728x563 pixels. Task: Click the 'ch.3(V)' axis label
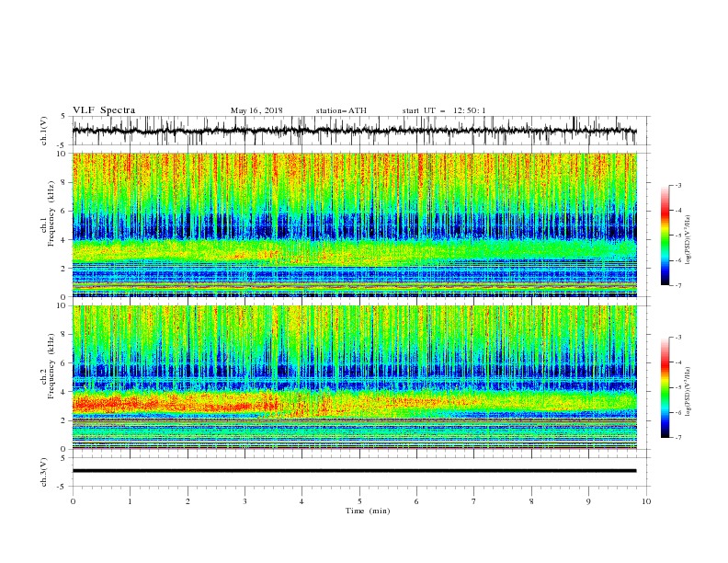click(x=44, y=472)
